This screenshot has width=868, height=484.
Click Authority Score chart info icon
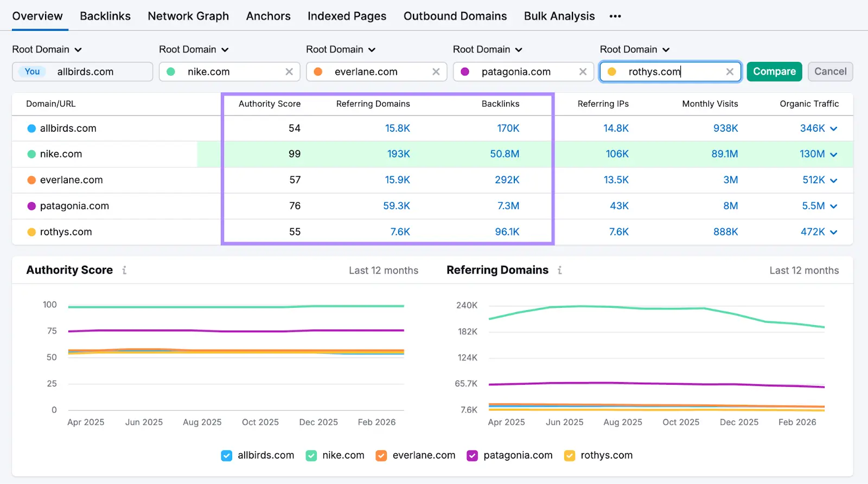click(x=124, y=270)
